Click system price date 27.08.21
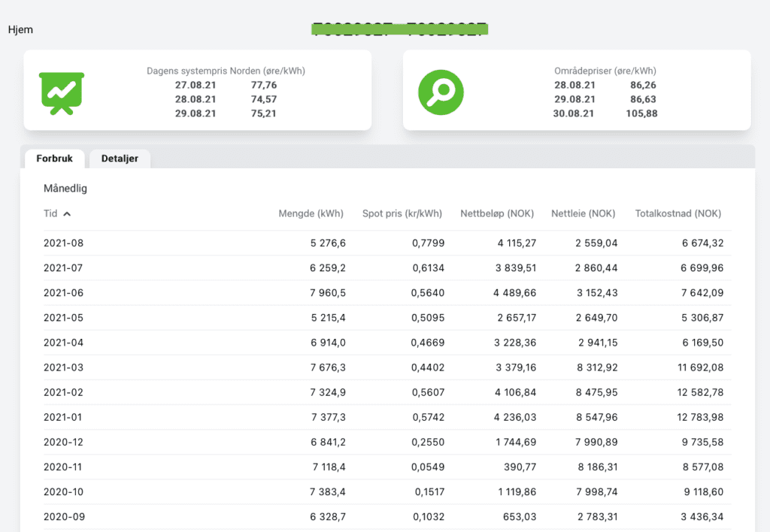 196,85
